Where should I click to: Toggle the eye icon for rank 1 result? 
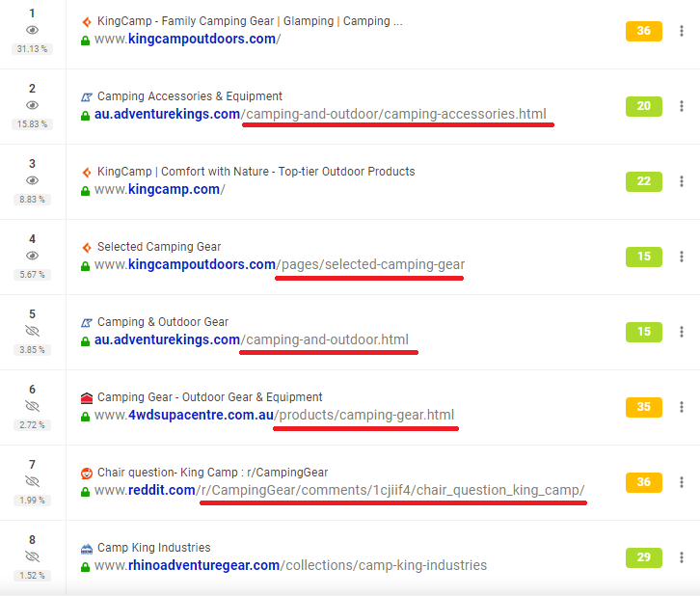click(x=32, y=30)
